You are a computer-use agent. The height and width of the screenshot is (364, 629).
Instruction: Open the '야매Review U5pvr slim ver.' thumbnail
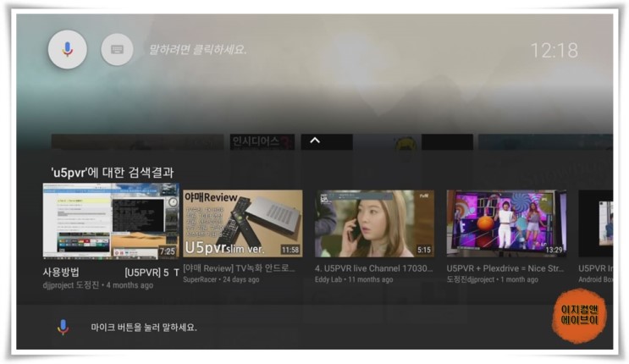[x=243, y=223]
